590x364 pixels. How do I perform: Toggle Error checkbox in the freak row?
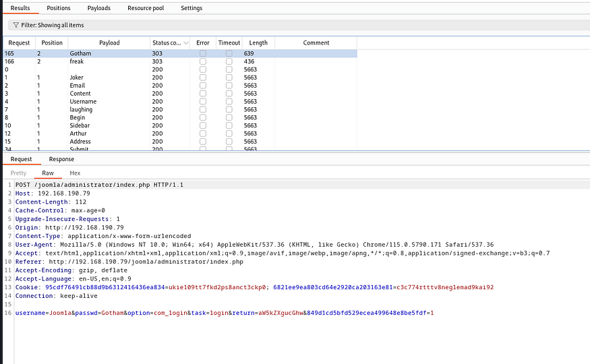coord(203,61)
